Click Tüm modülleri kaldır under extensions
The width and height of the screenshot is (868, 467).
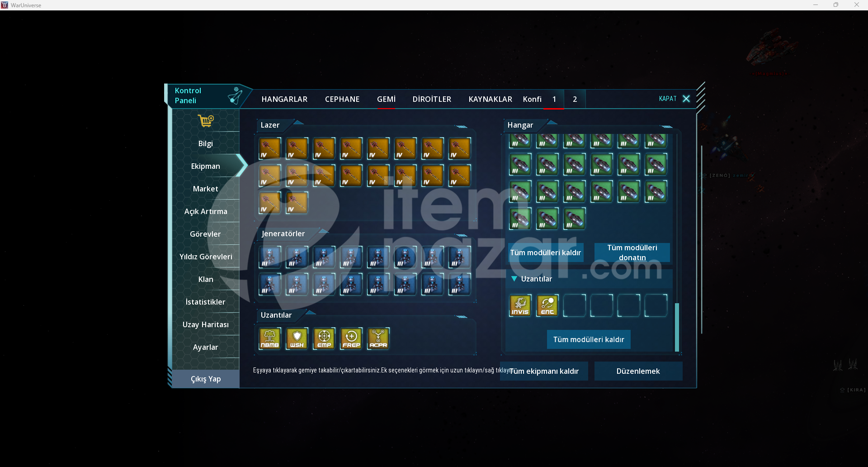pyautogui.click(x=589, y=339)
